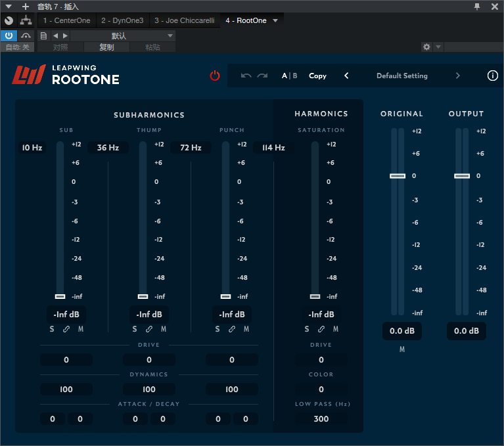504x446 pixels.
Task: Toggle RootOne plugin power button (red)
Action: click(215, 76)
